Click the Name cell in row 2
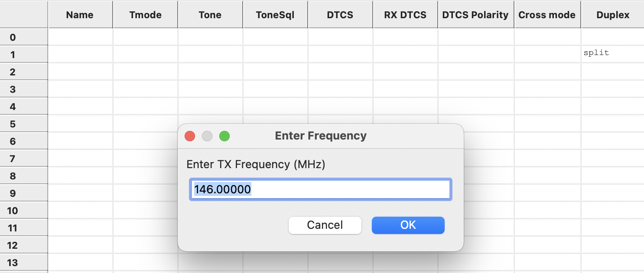The height and width of the screenshot is (273, 644). pyautogui.click(x=81, y=71)
